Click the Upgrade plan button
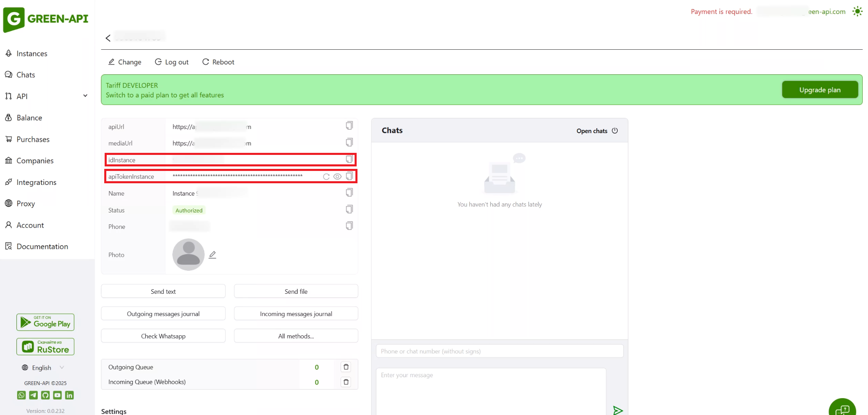 click(820, 90)
